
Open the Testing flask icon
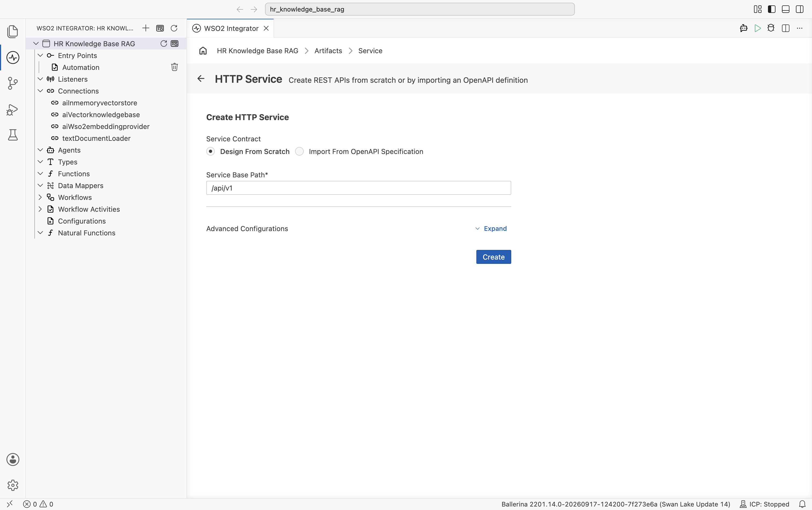point(12,135)
